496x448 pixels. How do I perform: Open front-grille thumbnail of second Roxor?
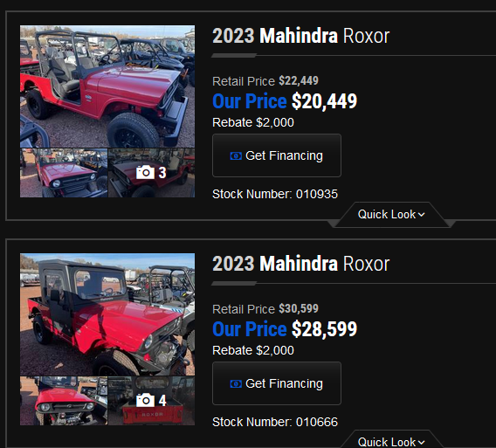click(x=64, y=401)
